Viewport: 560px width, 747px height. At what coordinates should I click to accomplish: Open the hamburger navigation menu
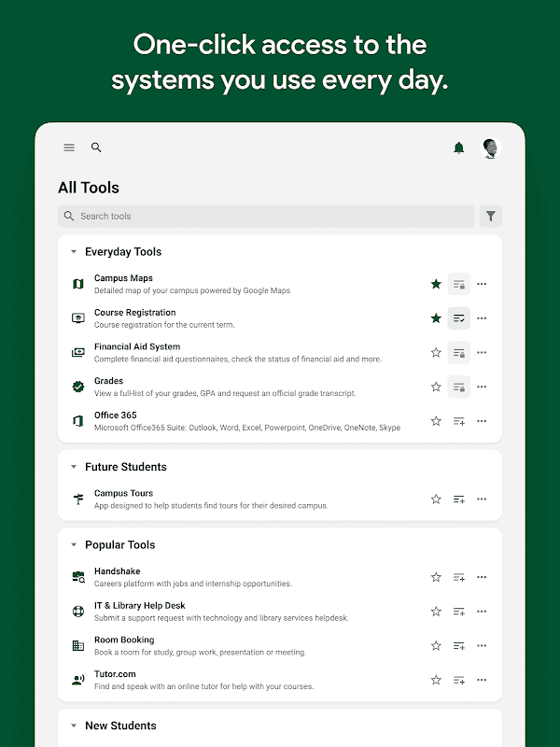pos(69,148)
